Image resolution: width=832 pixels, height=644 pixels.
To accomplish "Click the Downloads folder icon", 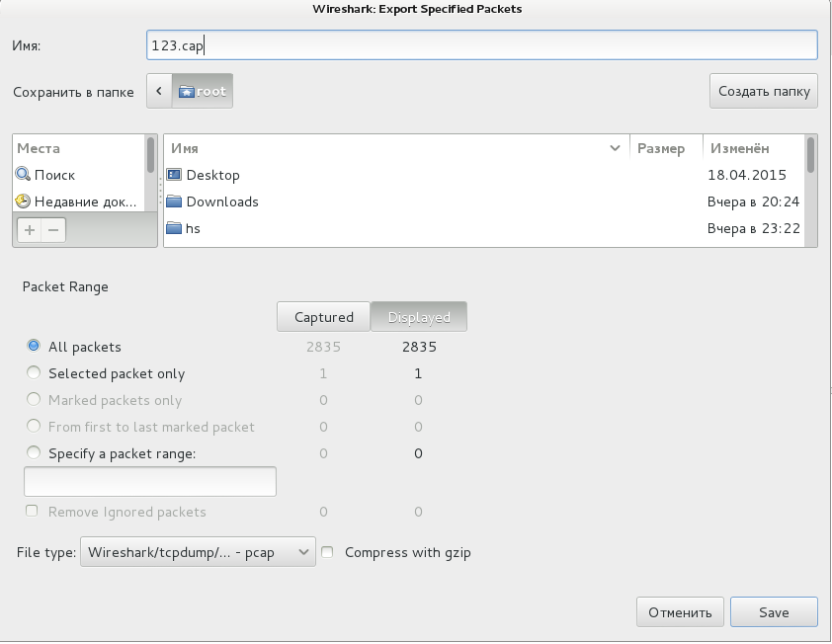I will (175, 201).
